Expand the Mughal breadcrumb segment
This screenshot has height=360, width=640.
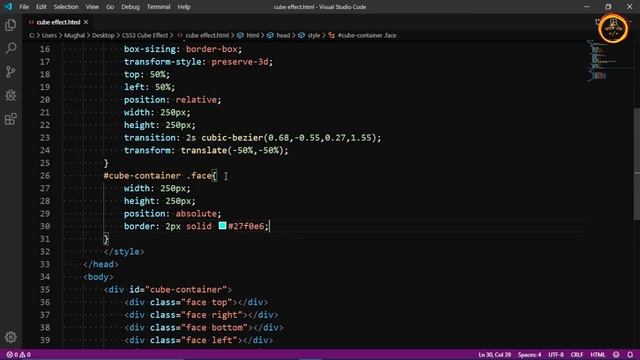(x=74, y=36)
